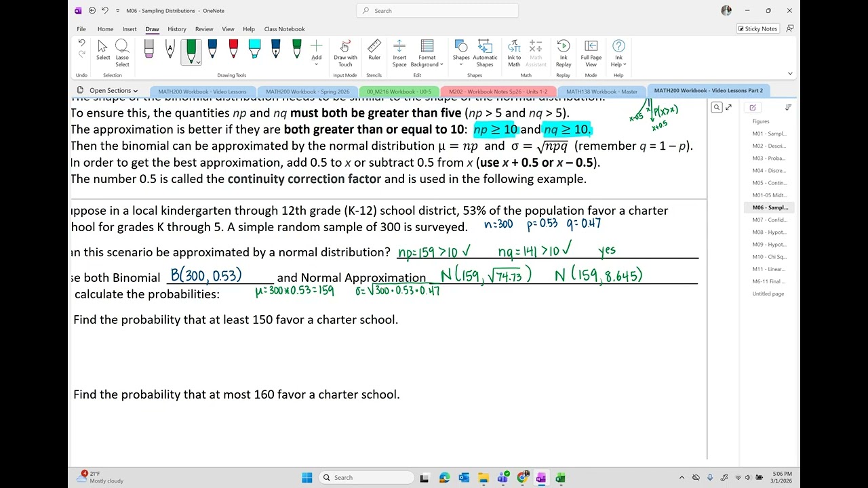This screenshot has width=868, height=488.
Task: Open the Ink Help dropdown
Action: coord(618,53)
